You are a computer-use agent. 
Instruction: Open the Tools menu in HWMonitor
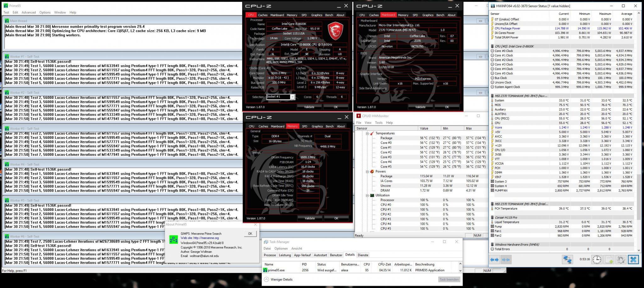tap(379, 123)
